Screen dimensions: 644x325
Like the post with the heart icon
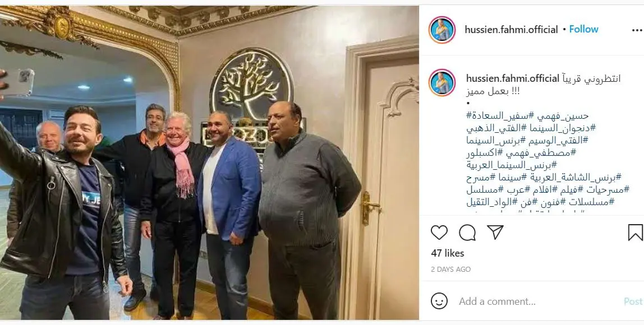[x=439, y=233]
